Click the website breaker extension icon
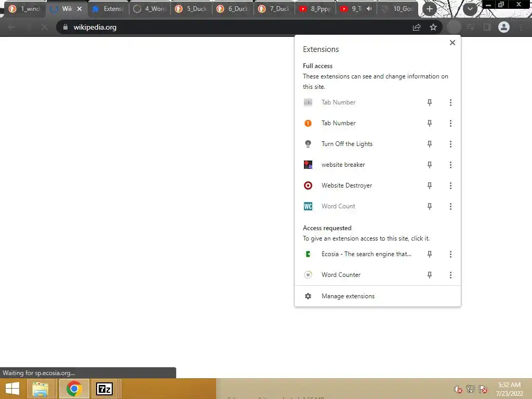The width and height of the screenshot is (532, 399). tap(308, 165)
